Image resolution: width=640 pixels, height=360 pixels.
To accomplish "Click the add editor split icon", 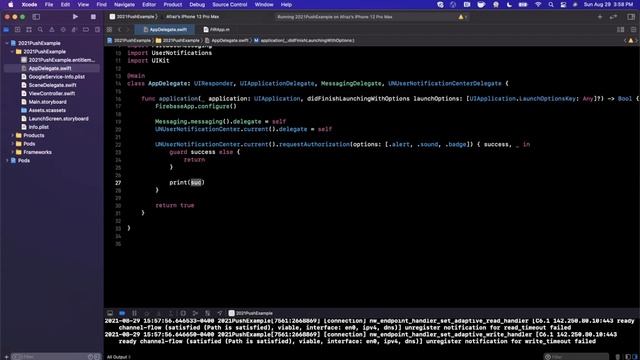I will [633, 29].
